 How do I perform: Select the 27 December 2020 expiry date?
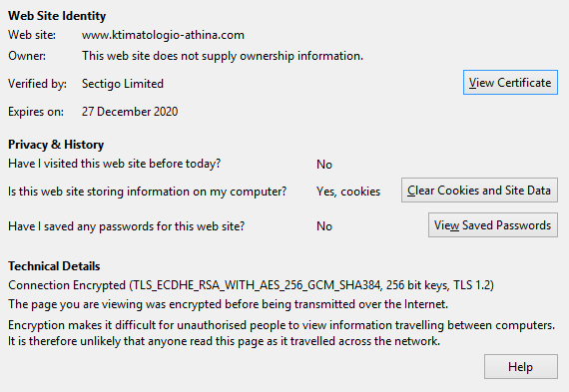130,112
